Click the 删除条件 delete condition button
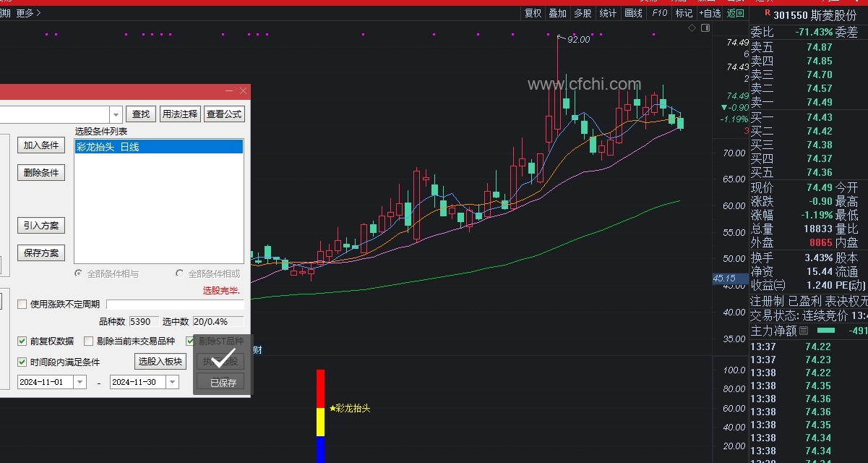 (41, 173)
